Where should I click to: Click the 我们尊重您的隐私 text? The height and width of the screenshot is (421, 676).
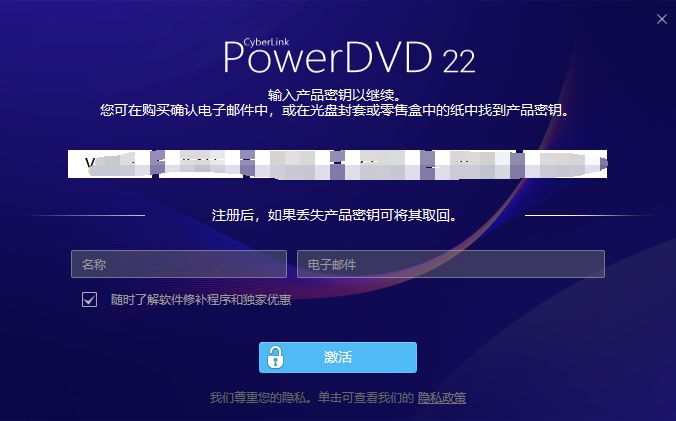[x=261, y=397]
